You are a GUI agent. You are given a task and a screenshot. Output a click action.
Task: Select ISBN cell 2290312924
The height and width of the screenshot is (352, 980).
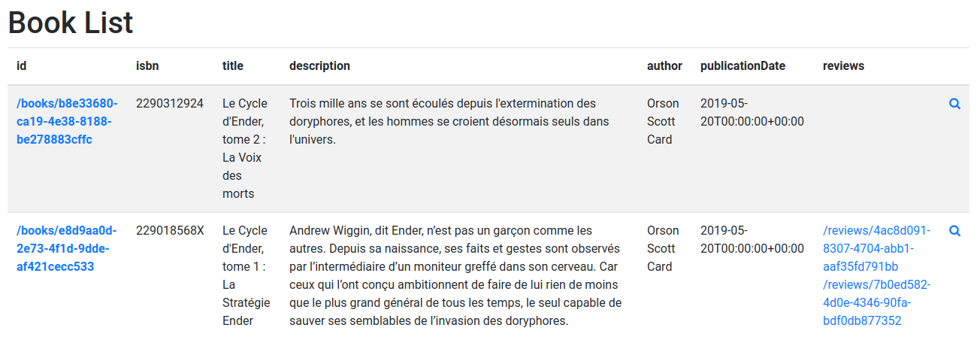(x=170, y=103)
